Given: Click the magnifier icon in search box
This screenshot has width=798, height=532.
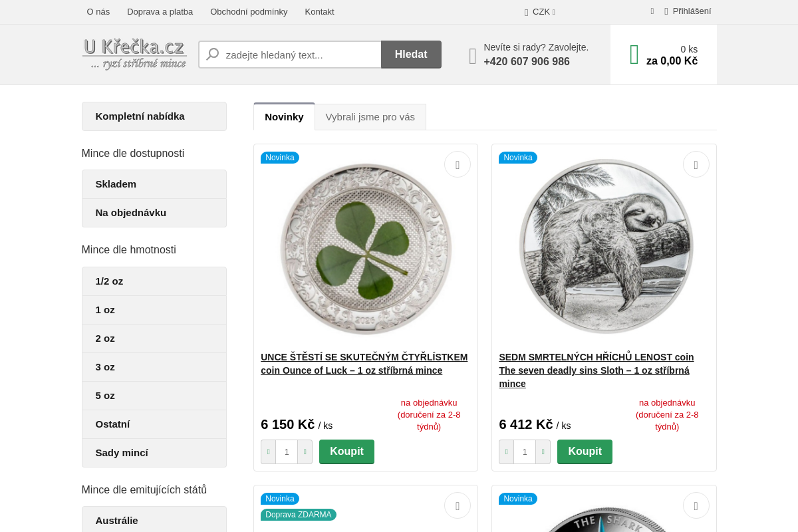Looking at the screenshot, I should 213,55.
